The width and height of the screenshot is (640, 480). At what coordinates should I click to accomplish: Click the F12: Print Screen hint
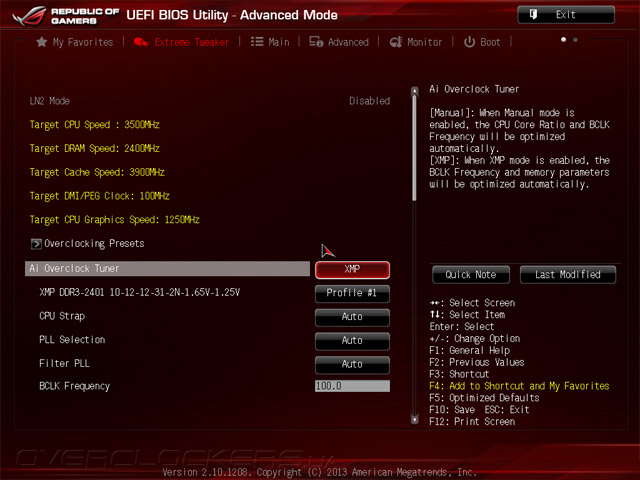coord(472,422)
